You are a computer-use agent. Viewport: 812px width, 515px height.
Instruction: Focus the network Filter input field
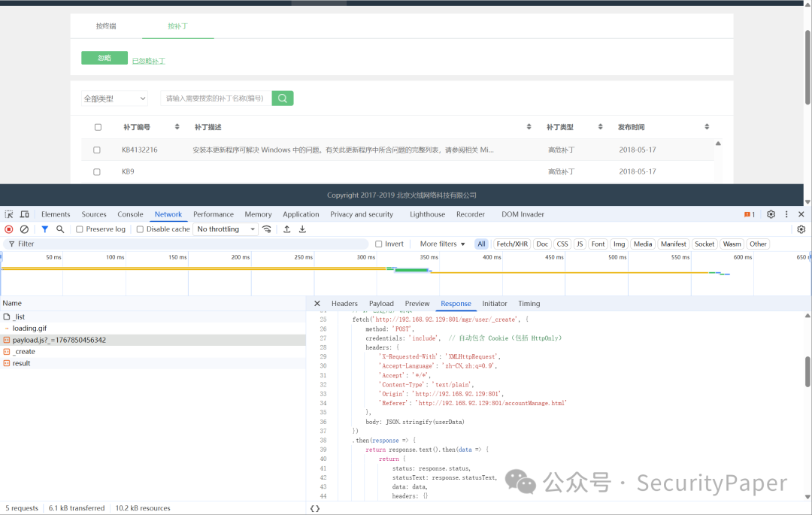pyautogui.click(x=186, y=244)
